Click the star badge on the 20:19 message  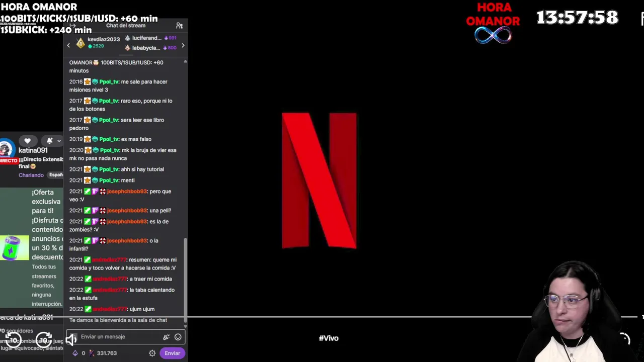(87, 139)
